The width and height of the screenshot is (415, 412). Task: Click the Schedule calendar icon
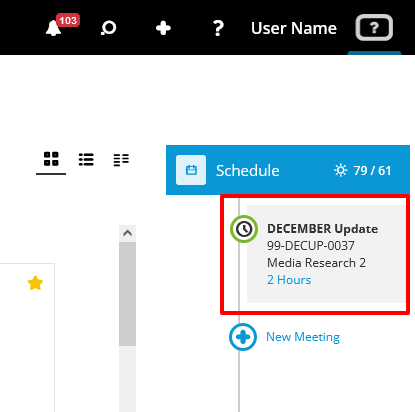tap(191, 170)
